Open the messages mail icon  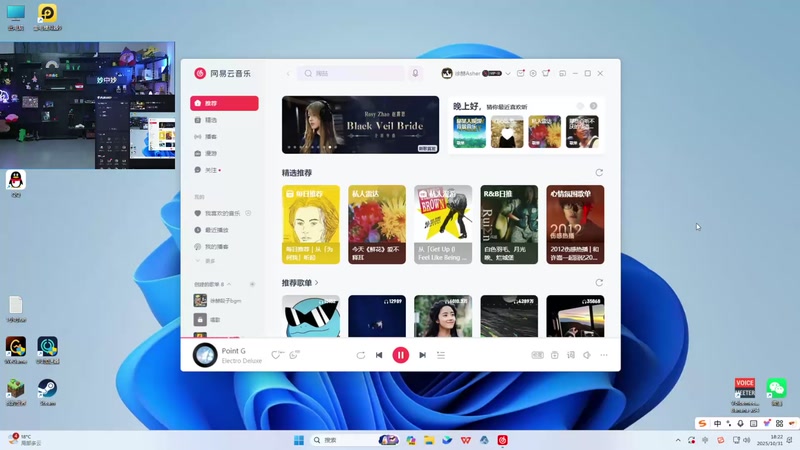pos(520,73)
